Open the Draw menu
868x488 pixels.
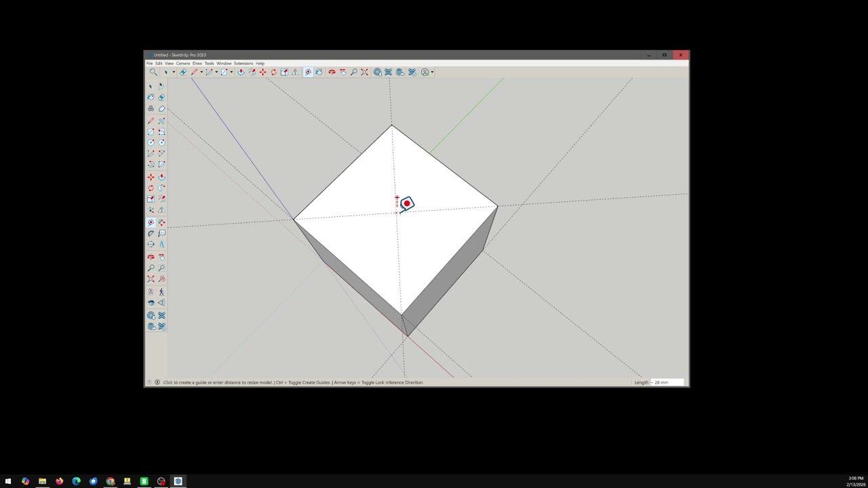tap(197, 63)
